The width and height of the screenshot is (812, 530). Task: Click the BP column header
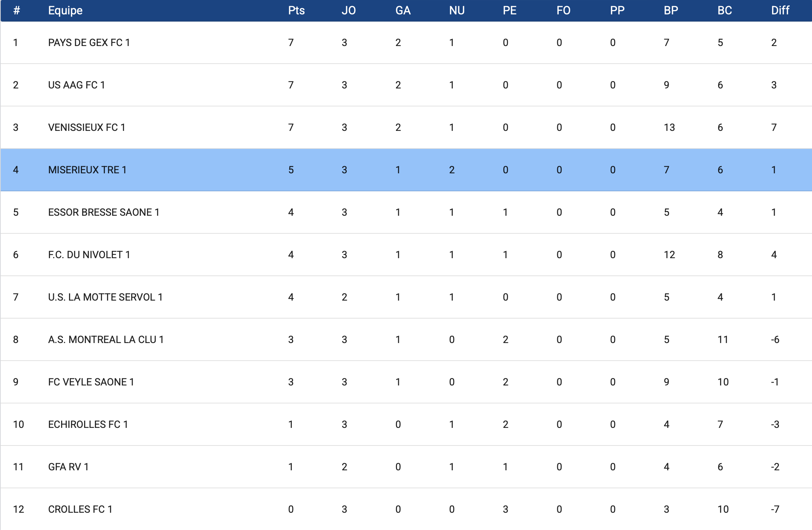point(671,10)
